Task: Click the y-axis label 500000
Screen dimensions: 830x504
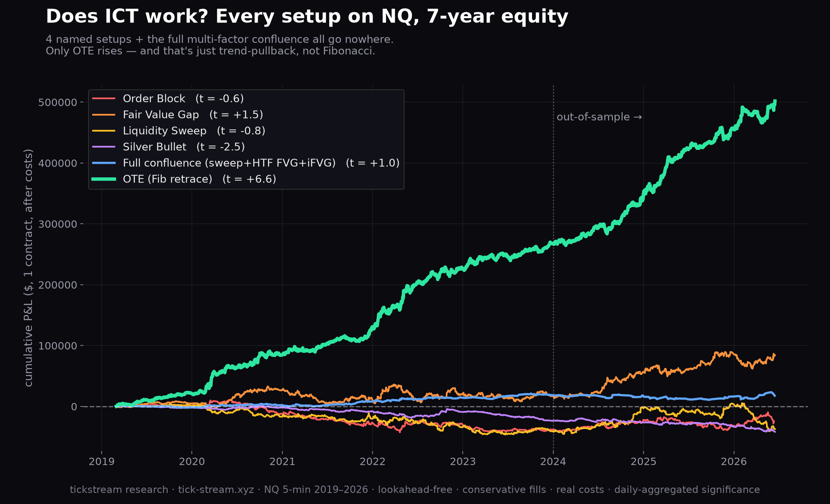Action: [x=57, y=102]
